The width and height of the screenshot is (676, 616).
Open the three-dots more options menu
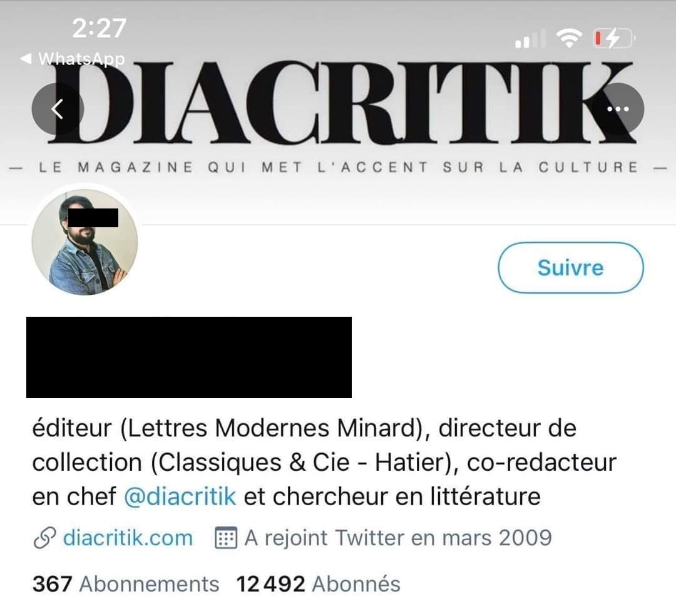[618, 109]
